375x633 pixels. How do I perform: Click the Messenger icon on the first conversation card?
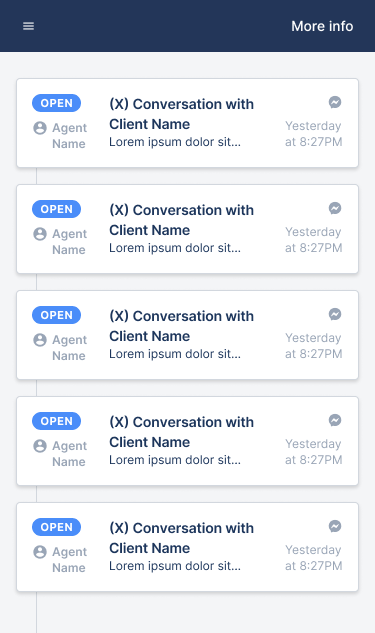click(x=335, y=102)
